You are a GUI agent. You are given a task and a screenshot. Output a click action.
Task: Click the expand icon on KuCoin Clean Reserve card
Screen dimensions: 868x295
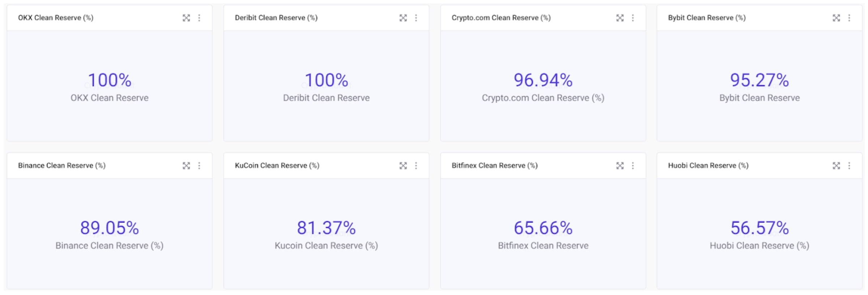click(403, 166)
